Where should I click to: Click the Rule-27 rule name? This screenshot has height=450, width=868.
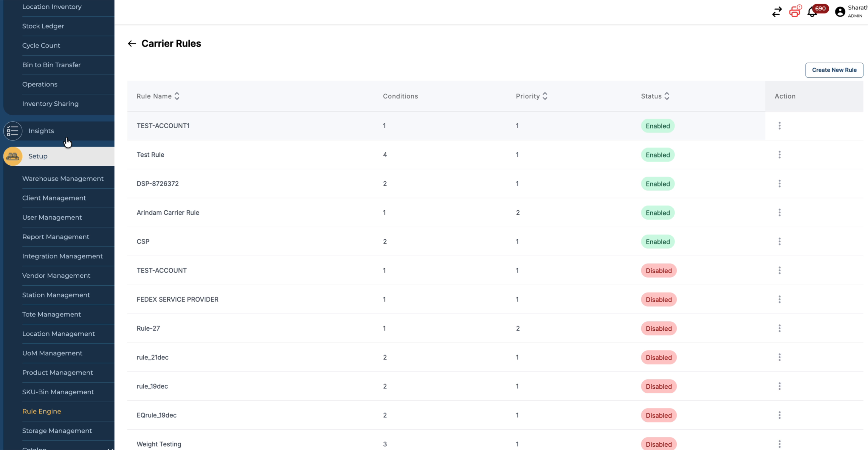pos(148,329)
